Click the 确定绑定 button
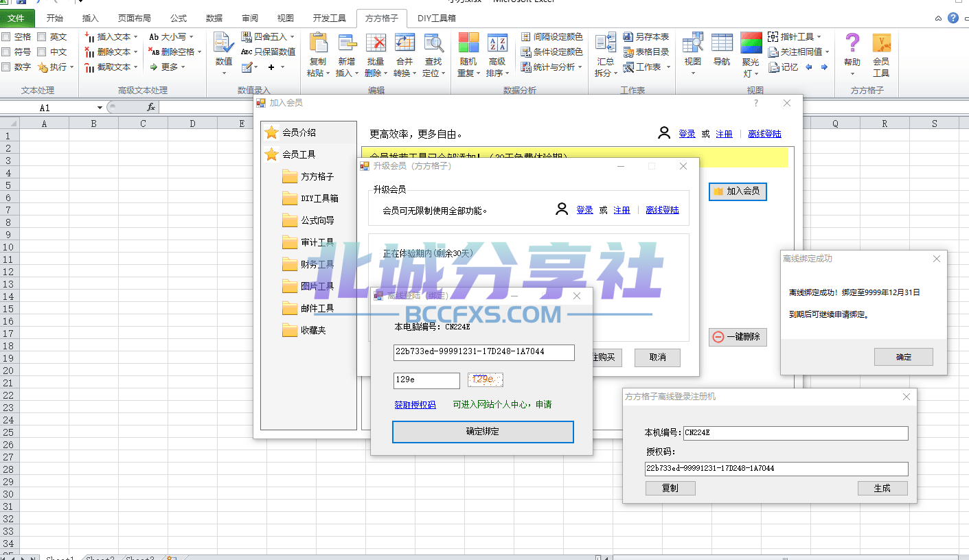This screenshot has height=560, width=969. click(483, 432)
